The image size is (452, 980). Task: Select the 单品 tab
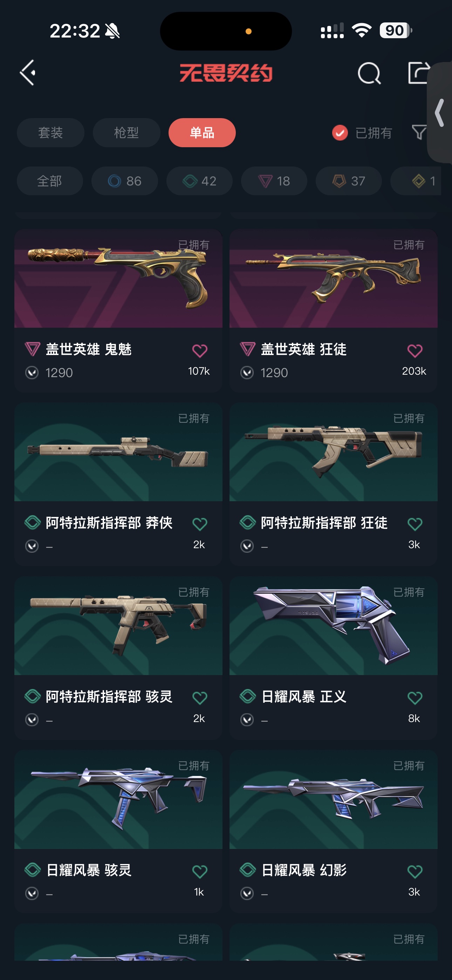click(202, 133)
